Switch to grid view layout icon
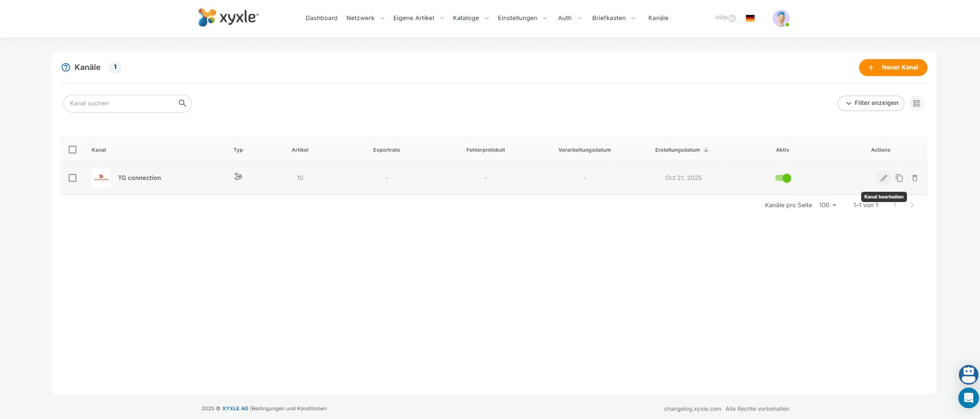Image resolution: width=980 pixels, height=419 pixels. 916,103
